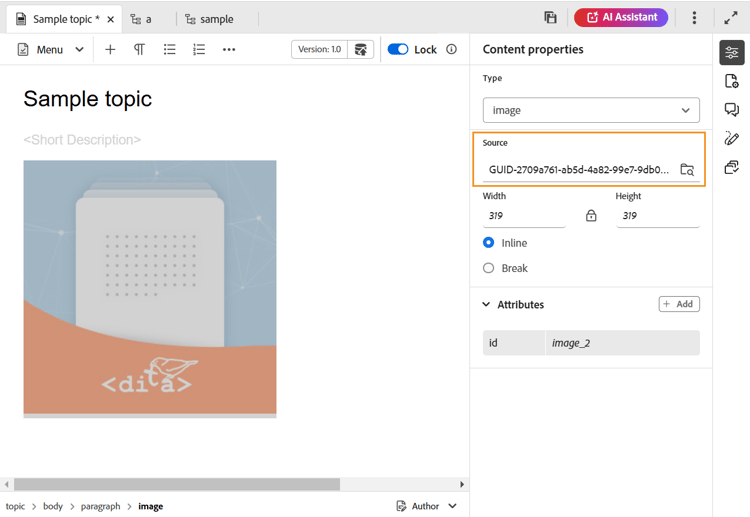This screenshot has height=517, width=750.
Task: Click the Author mode icon
Action: pos(401,506)
